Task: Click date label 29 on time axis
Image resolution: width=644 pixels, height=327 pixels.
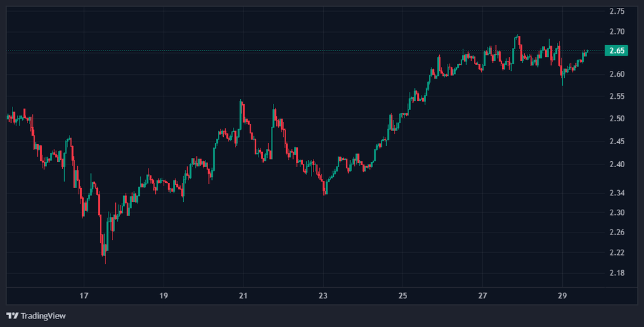Action: click(563, 296)
